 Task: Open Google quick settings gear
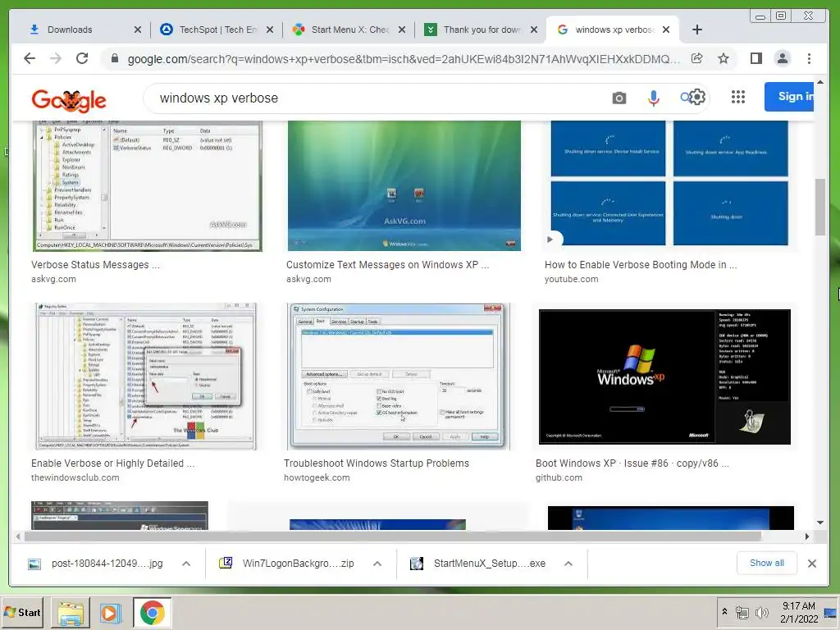(x=696, y=97)
